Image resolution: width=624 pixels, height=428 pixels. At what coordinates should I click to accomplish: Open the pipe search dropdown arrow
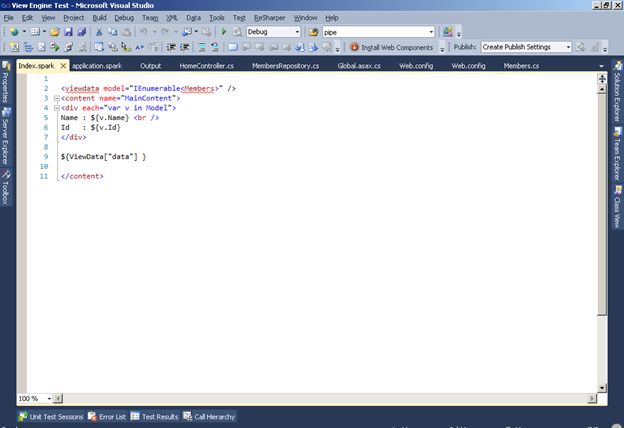coord(431,32)
